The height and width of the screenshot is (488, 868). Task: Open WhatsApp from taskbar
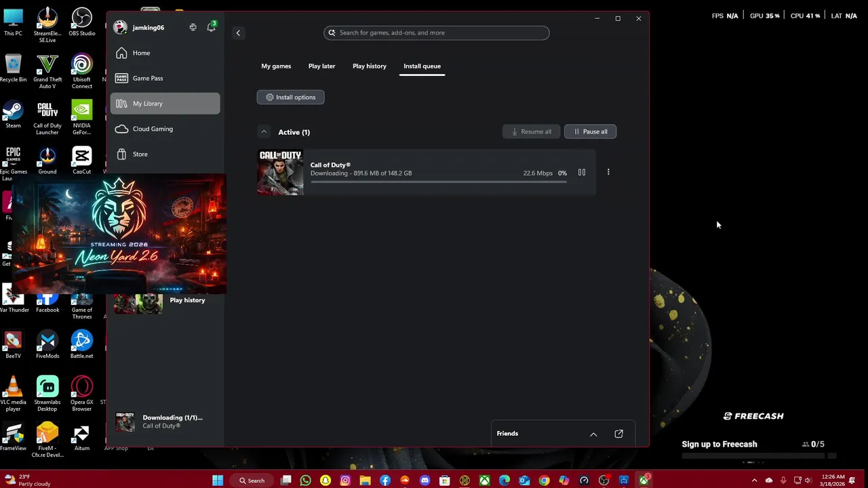coord(305,481)
